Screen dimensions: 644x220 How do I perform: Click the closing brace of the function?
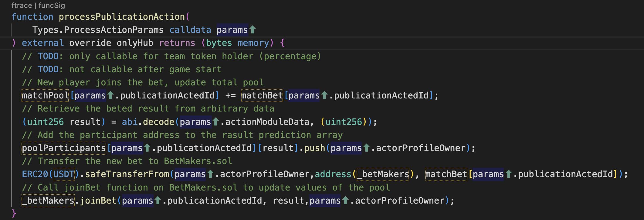click(14, 213)
